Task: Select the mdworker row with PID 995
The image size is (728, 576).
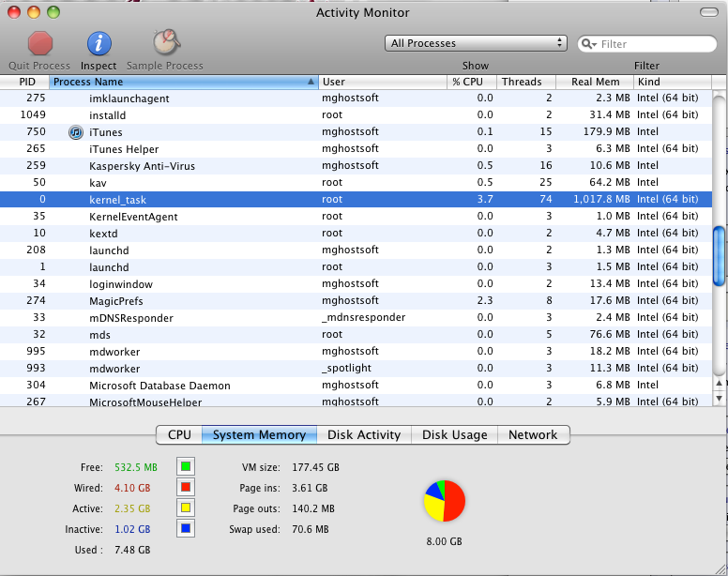Action: point(356,352)
